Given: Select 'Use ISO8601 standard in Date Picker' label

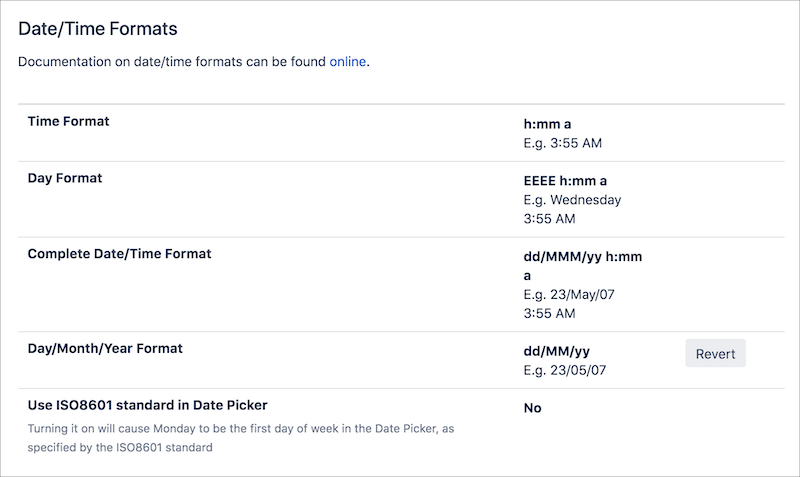Looking at the screenshot, I should pyautogui.click(x=147, y=405).
